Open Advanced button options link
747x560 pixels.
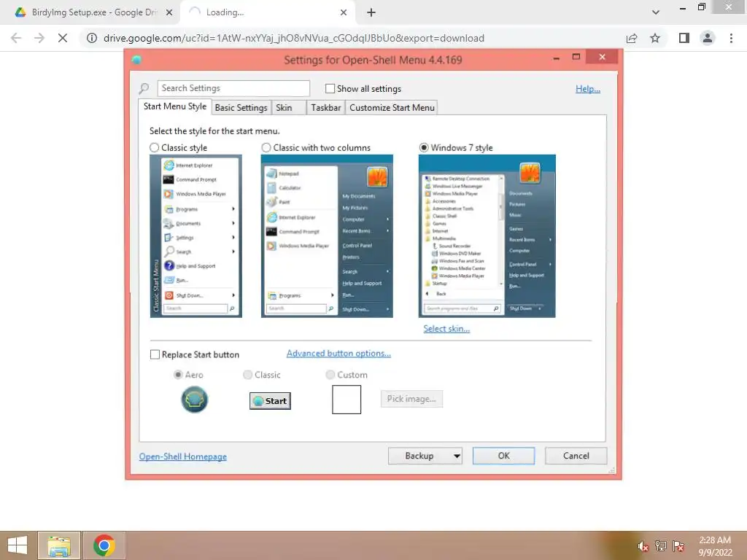(338, 354)
